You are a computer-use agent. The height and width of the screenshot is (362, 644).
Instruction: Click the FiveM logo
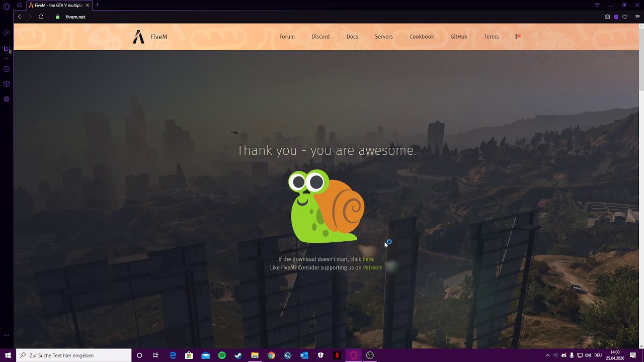tap(138, 37)
